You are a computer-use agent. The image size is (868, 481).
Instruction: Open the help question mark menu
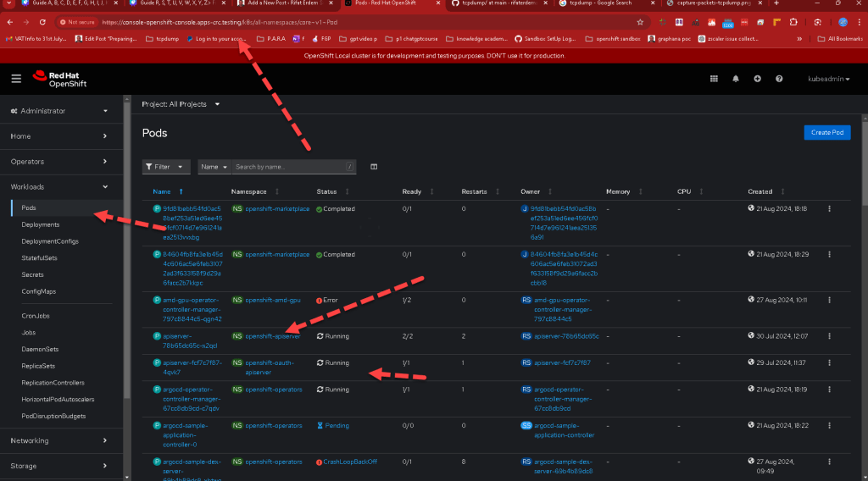click(779, 79)
